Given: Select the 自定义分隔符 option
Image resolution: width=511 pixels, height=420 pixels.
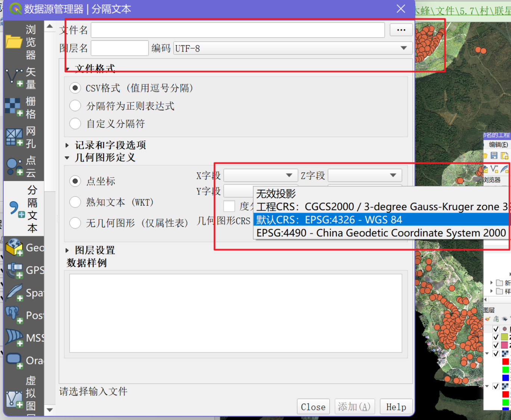Looking at the screenshot, I should (75, 123).
